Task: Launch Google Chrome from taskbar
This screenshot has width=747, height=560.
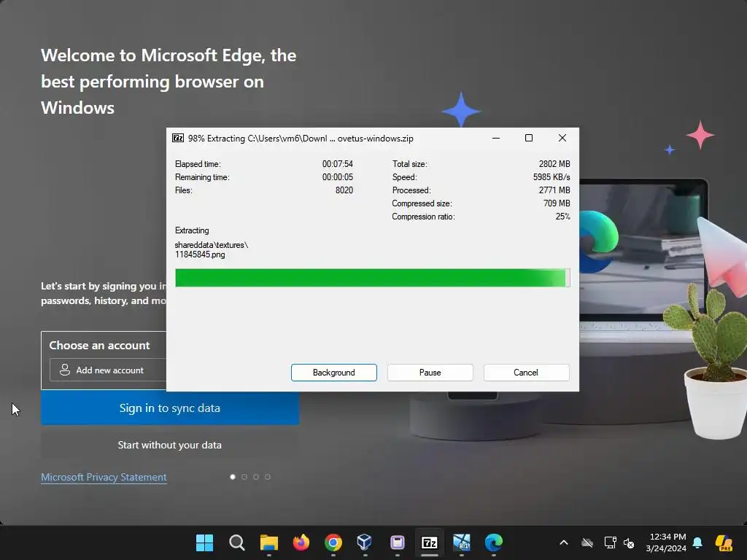Action: pos(333,542)
